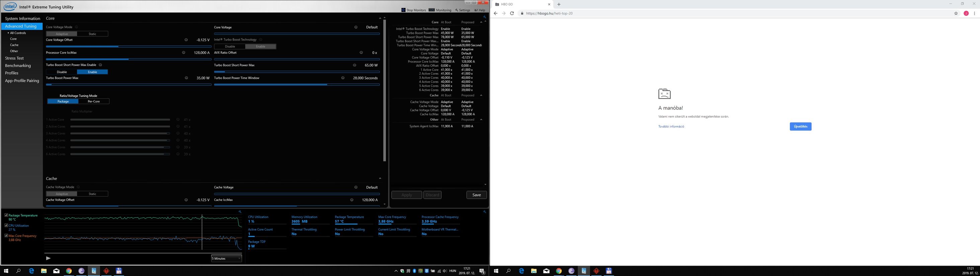The height and width of the screenshot is (276, 980).
Task: Show hidden system tray icons
Action: click(x=396, y=271)
